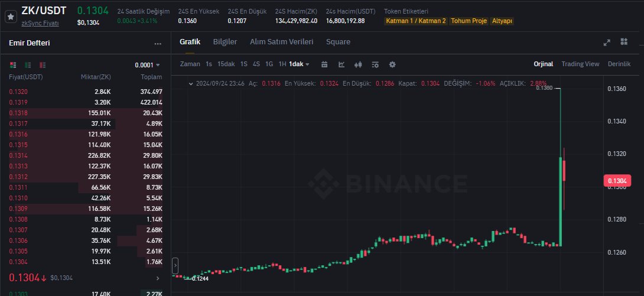This screenshot has height=296, width=644.
Task: Show only buy orders in order book
Action: point(28,65)
